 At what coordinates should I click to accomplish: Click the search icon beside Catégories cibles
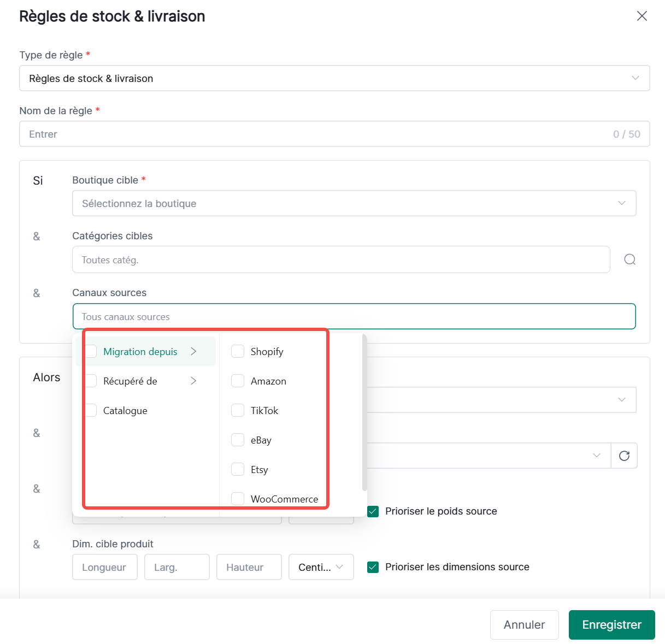[629, 259]
